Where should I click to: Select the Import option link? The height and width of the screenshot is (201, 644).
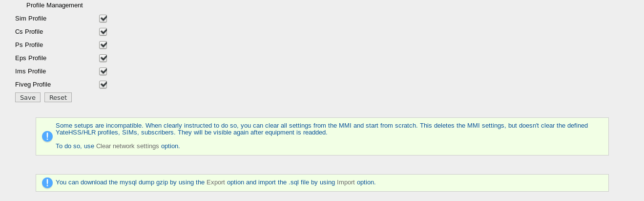click(x=346, y=182)
